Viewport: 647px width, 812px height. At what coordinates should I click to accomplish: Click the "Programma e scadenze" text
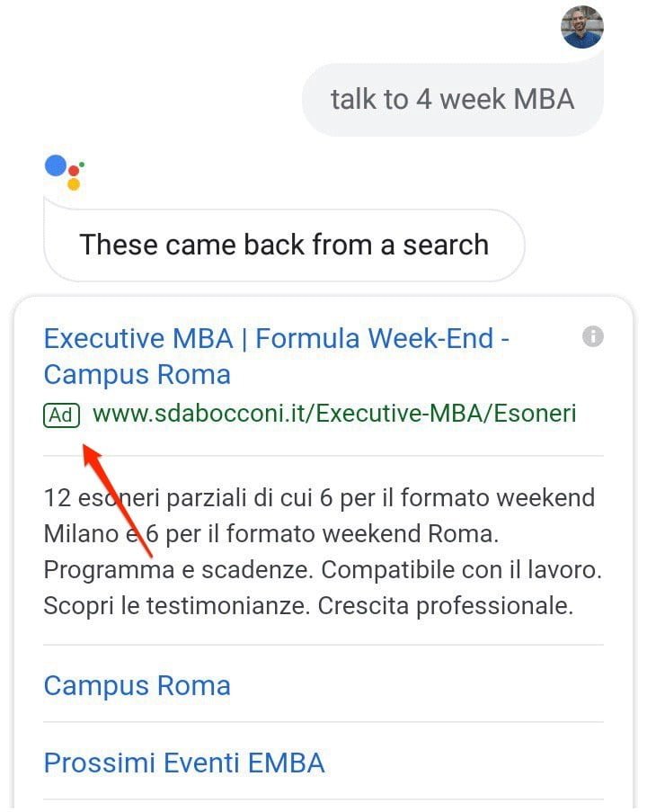[x=175, y=569]
